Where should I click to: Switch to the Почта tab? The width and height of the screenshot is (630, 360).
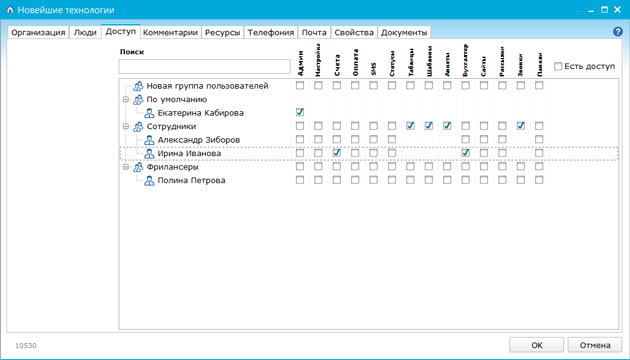point(314,33)
